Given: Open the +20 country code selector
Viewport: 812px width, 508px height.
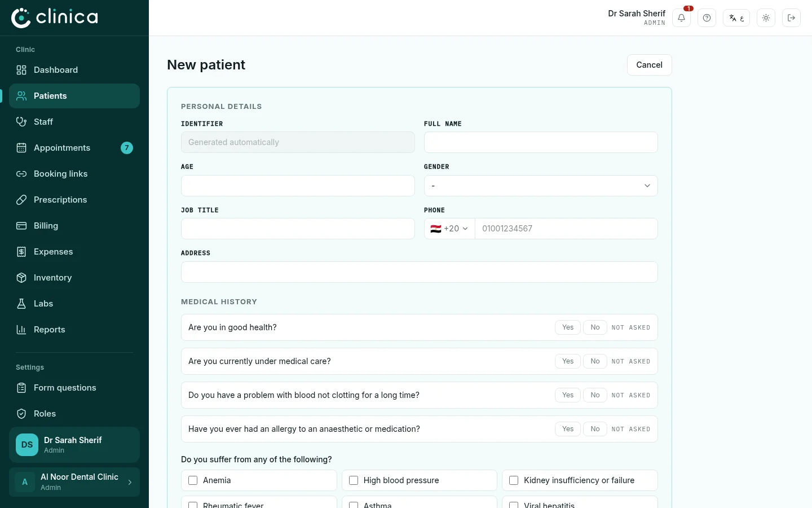Looking at the screenshot, I should click(x=449, y=229).
